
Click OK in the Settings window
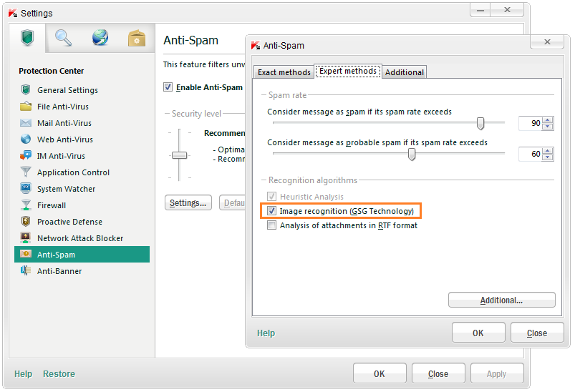[380, 373]
